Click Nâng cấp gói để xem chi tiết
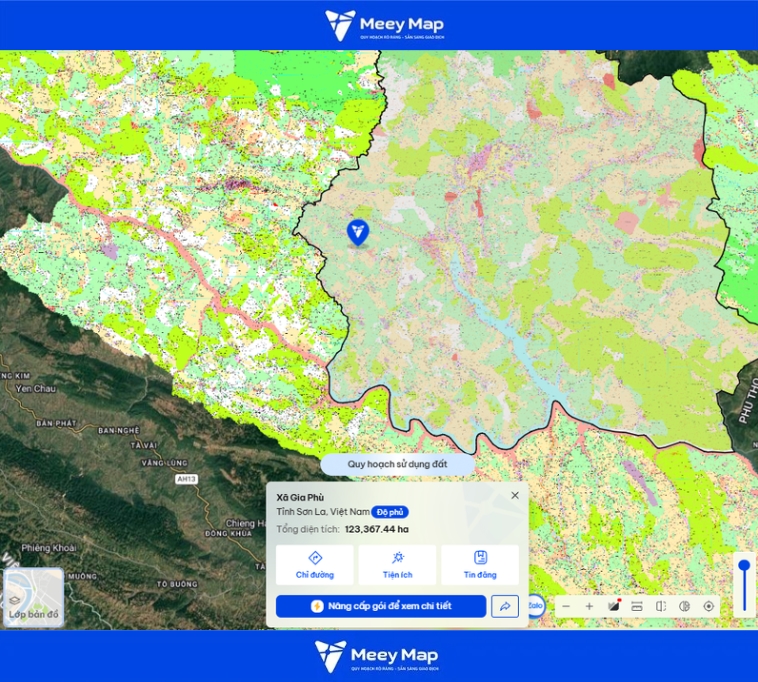The image size is (758, 682). click(x=381, y=606)
